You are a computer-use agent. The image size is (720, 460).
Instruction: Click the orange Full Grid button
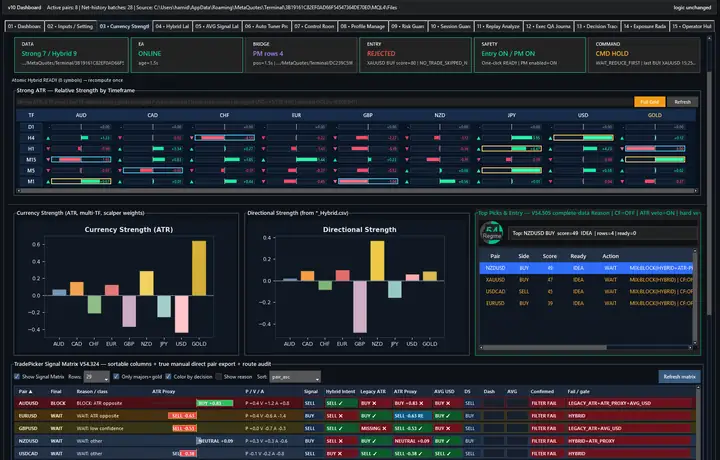pyautogui.click(x=649, y=102)
